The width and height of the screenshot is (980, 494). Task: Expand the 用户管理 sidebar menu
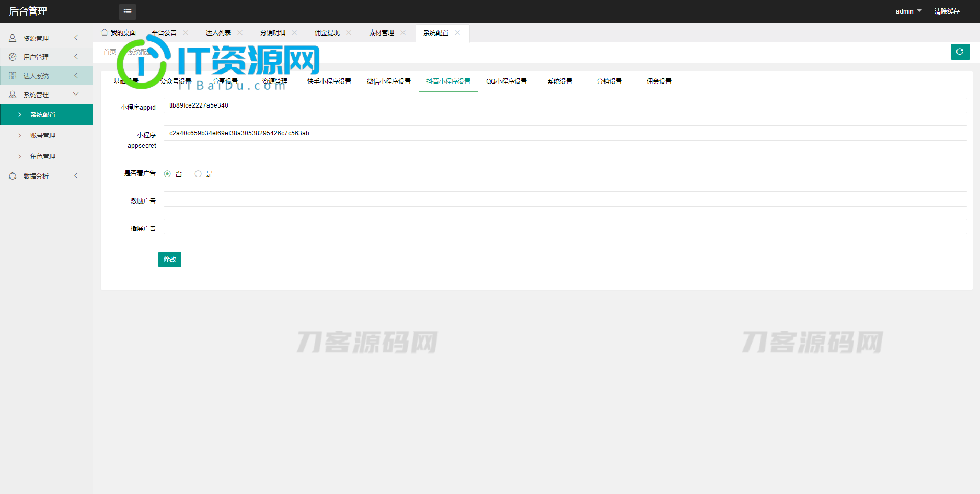pyautogui.click(x=47, y=57)
